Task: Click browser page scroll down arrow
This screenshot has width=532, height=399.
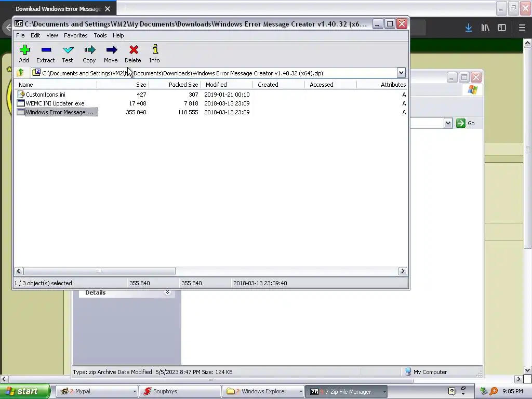Action: pos(527,370)
